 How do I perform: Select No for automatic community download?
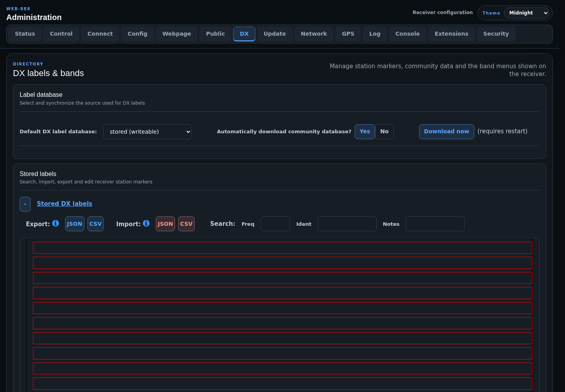click(x=385, y=132)
